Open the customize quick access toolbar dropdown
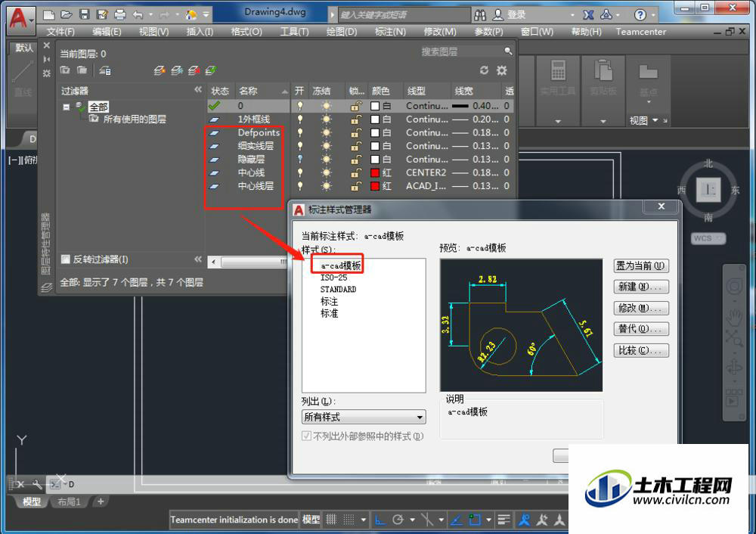The width and height of the screenshot is (756, 534). coord(206,15)
